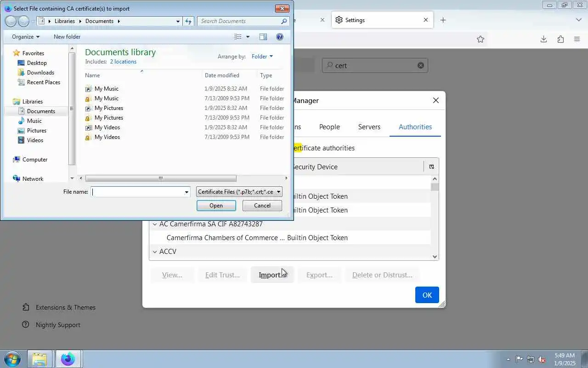Viewport: 588px width, 368px height.
Task: Open the Organize dropdown menu
Action: (x=26, y=37)
